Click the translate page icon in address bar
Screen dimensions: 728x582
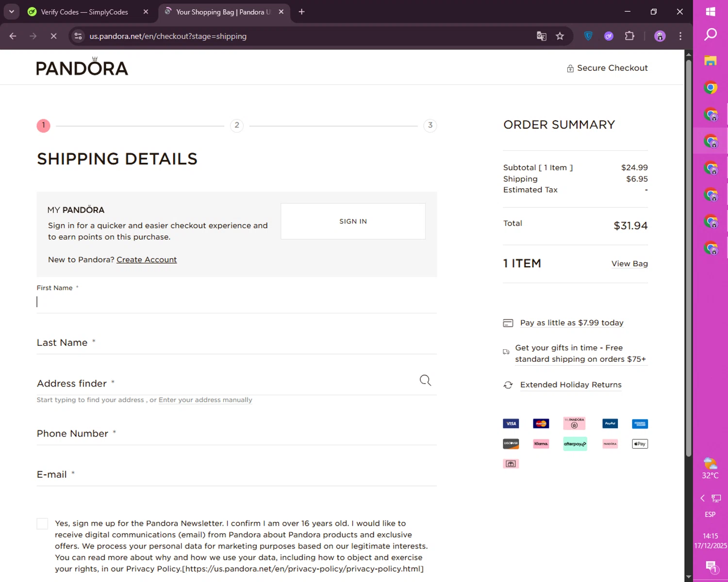[542, 36]
